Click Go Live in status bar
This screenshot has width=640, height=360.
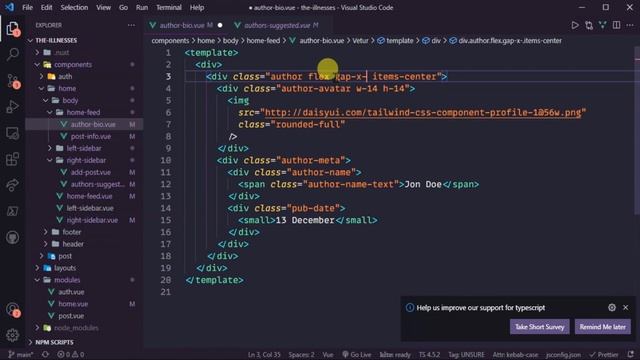tap(356, 354)
